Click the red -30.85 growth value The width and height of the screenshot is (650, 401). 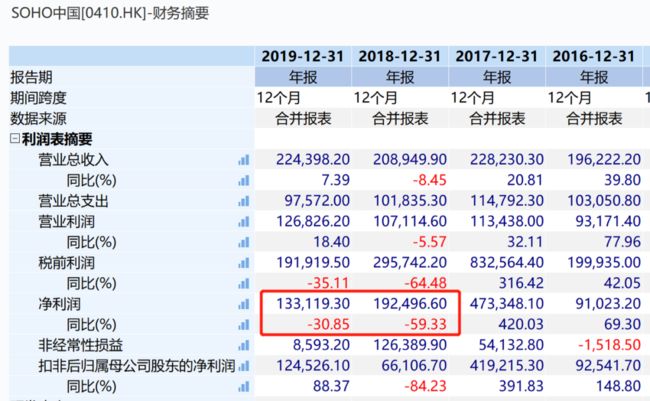tap(328, 324)
